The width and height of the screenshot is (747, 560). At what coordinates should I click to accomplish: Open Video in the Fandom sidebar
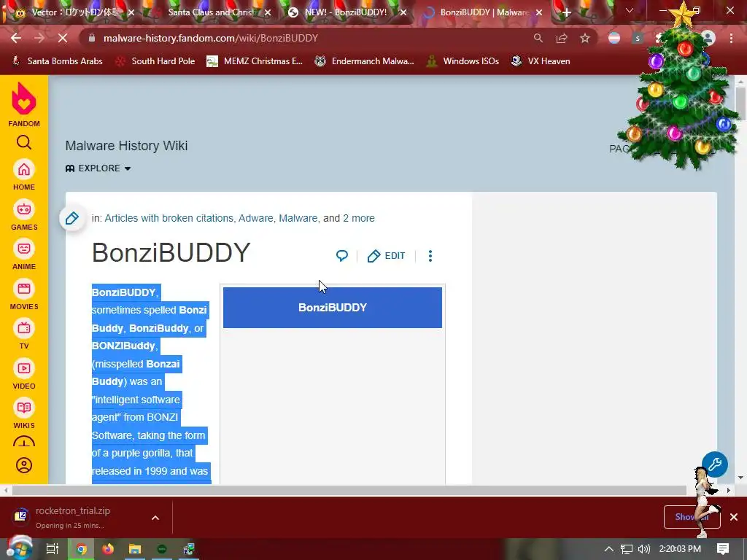click(24, 374)
